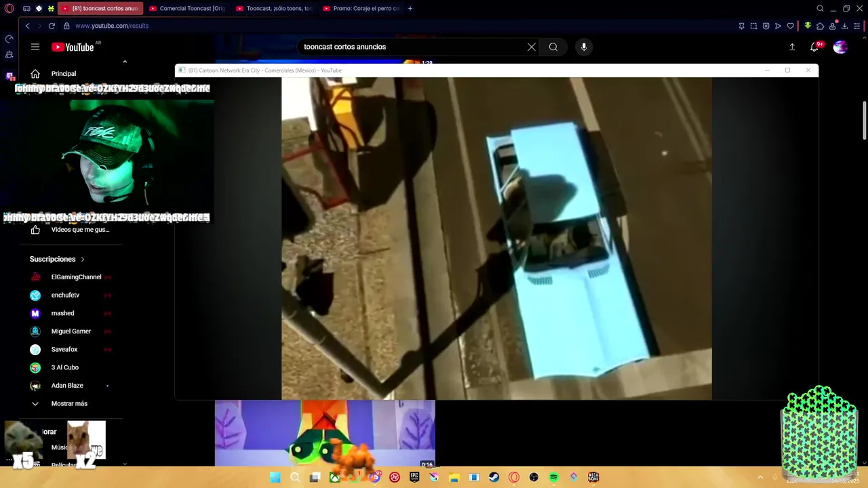Open the 0:16 video thumbnail
The image size is (868, 488).
325,433
